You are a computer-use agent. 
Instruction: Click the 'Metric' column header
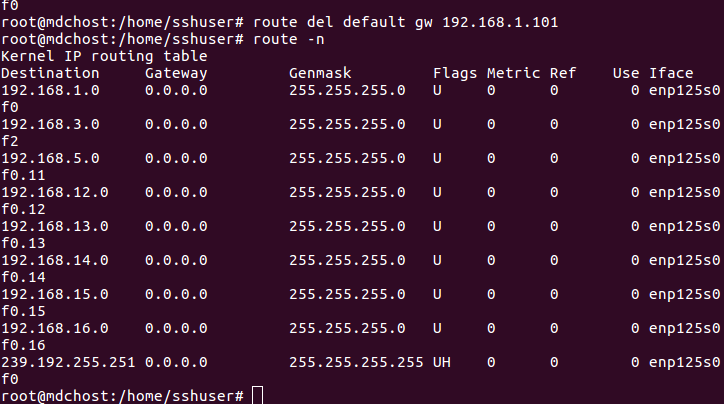click(513, 73)
